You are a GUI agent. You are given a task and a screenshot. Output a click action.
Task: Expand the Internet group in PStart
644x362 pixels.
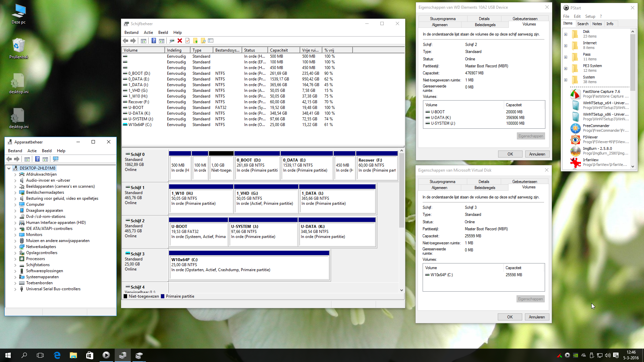tap(566, 46)
